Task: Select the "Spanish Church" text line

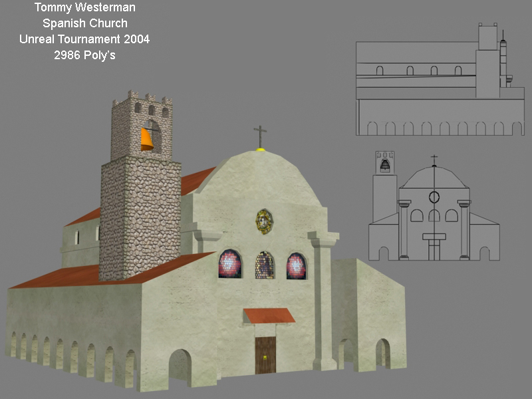Action: [x=84, y=24]
